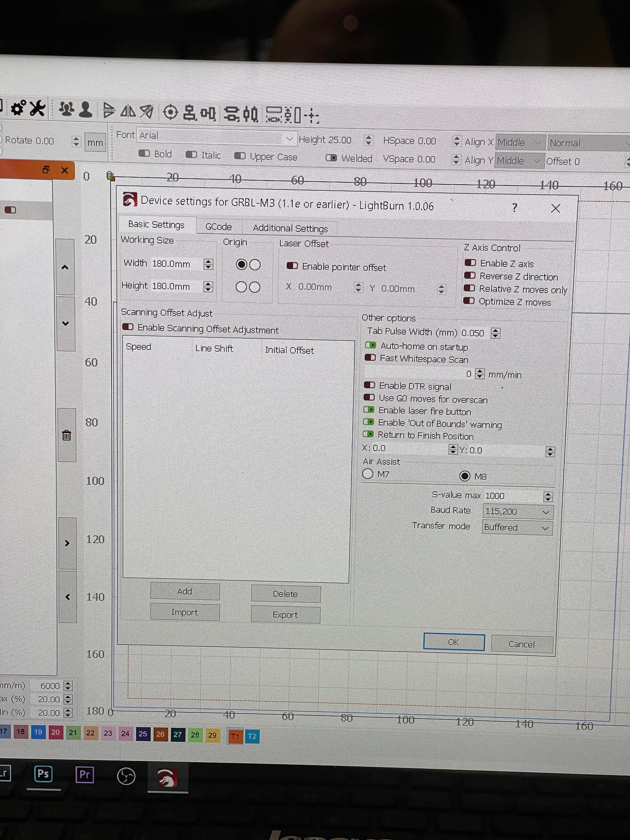
Task: Click Align Horizontal Centers icon
Action: pyautogui.click(x=231, y=114)
